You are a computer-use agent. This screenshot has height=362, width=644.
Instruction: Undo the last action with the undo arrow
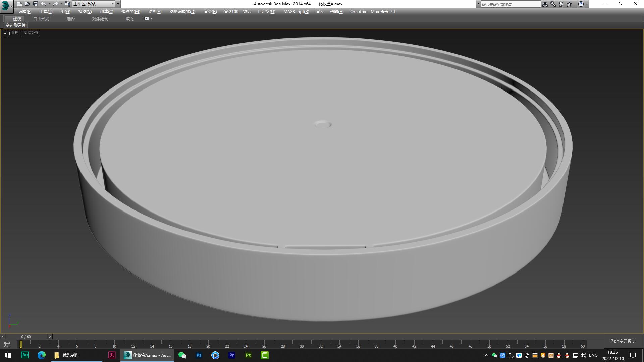[x=43, y=4]
